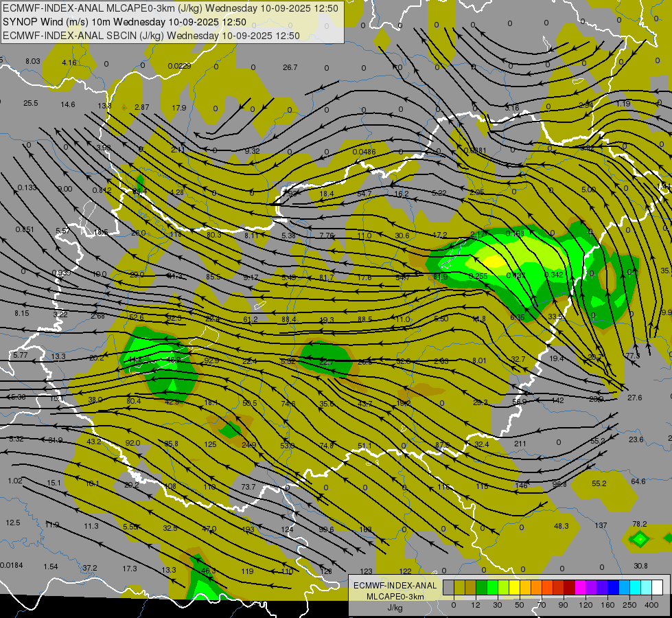Image resolution: width=672 pixels, height=618 pixels.
Task: Click the map value '30.8'
Action: click(x=640, y=566)
